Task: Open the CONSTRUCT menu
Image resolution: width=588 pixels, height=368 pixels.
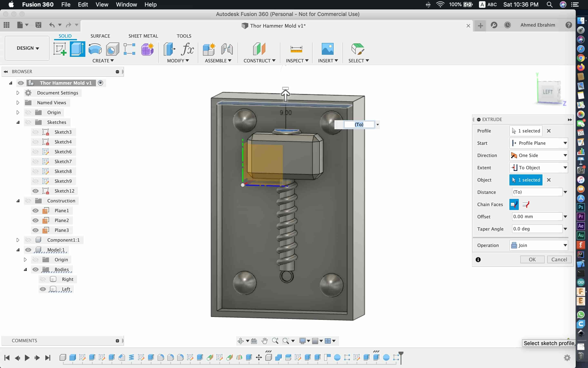Action: coord(259,61)
